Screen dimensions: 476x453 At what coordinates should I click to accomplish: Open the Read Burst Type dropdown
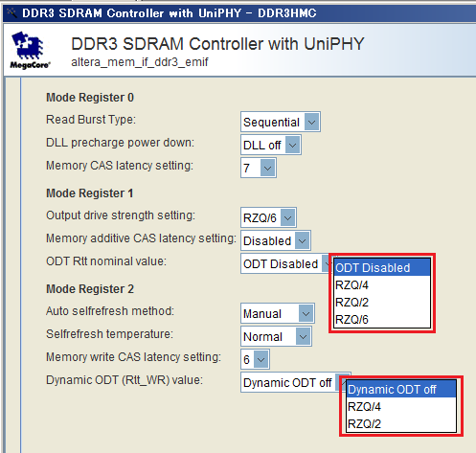tap(281, 122)
